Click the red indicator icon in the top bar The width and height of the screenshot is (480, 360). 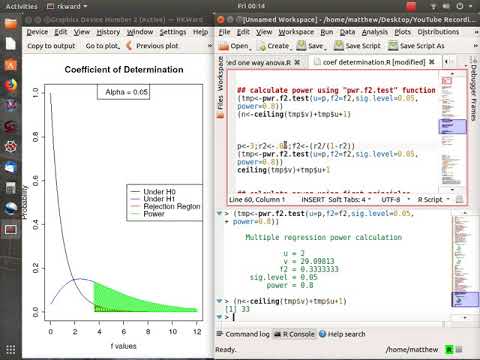point(411,6)
